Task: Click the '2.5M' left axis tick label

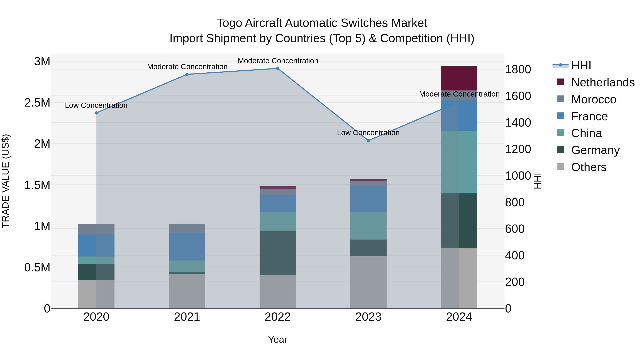Action: pos(37,103)
